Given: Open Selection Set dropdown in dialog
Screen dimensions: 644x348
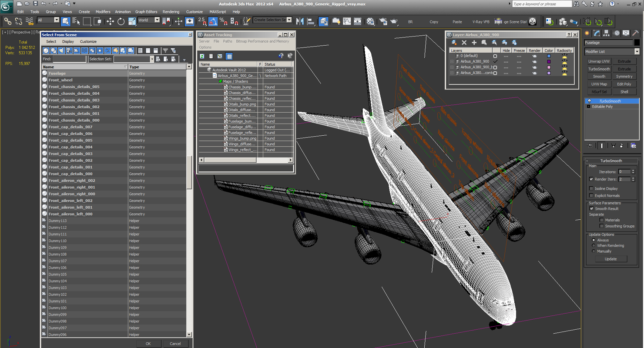Looking at the screenshot, I should pyautogui.click(x=152, y=59).
